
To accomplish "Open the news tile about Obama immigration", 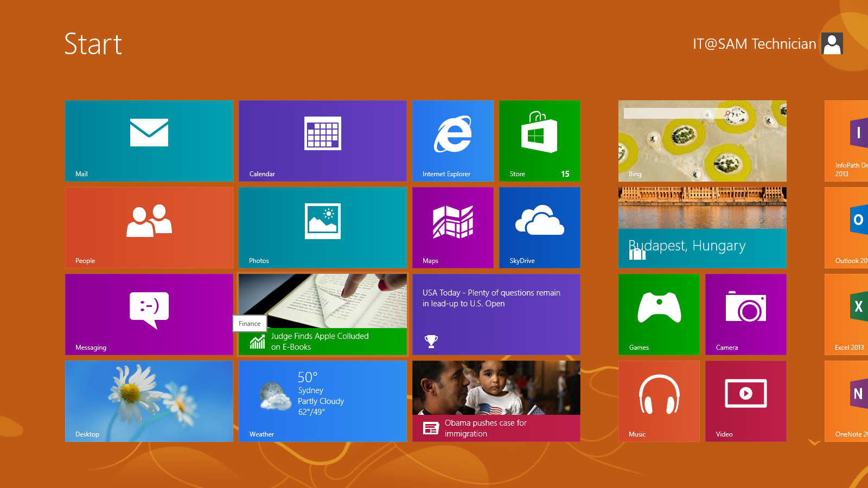I will pyautogui.click(x=496, y=401).
